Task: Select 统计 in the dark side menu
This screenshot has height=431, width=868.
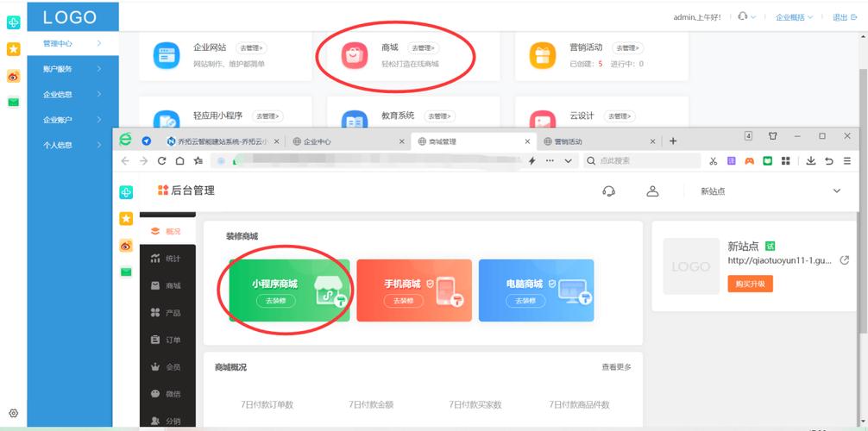Action: click(167, 259)
